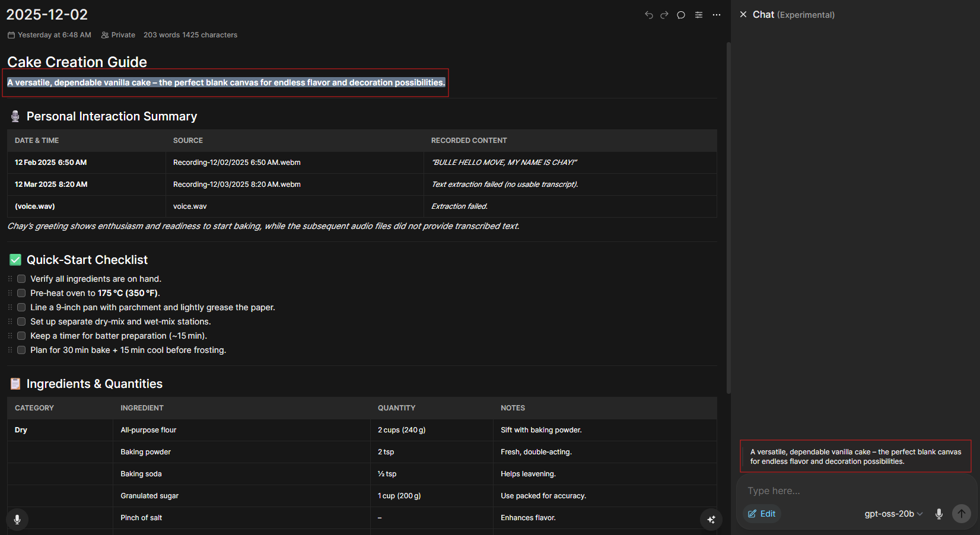Screen dimensions: 980x535
Task: Open the gpt-oss-20b model dropdown
Action: pyautogui.click(x=893, y=514)
